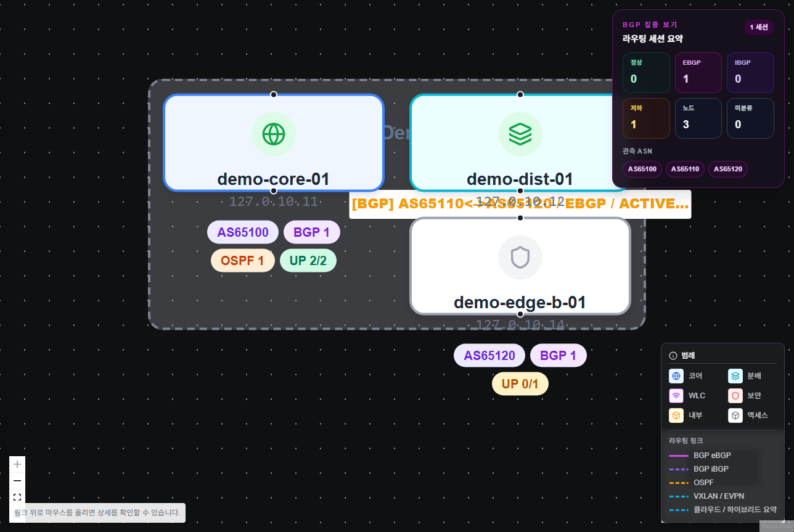Select the AS65110 chip under 관측 ASN
This screenshot has height=532, width=794.
pos(685,169)
